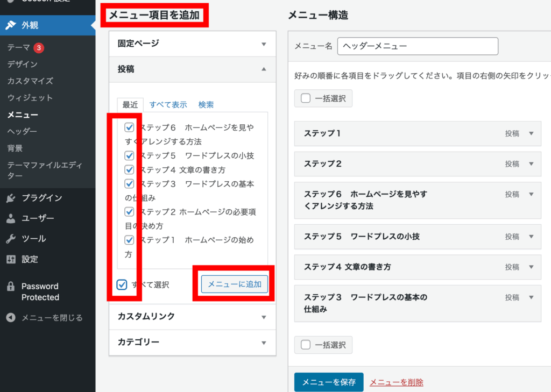Save with the メニューを保存 button
Image resolution: width=551 pixels, height=392 pixels.
pyautogui.click(x=329, y=382)
